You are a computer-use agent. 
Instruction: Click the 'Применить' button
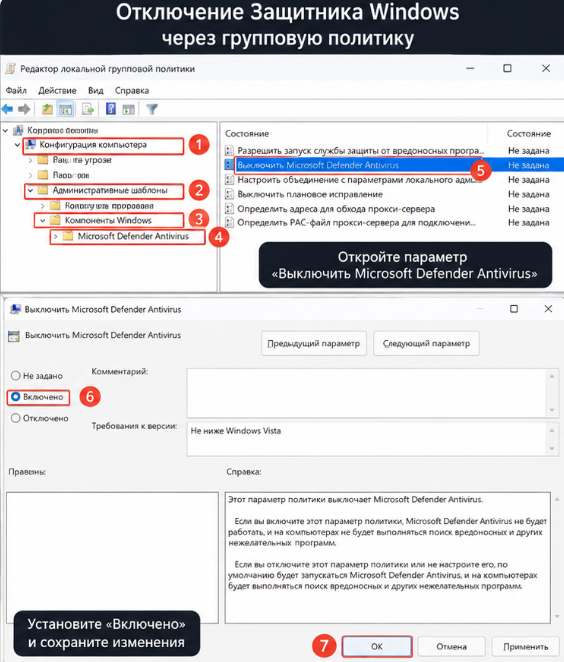526,646
